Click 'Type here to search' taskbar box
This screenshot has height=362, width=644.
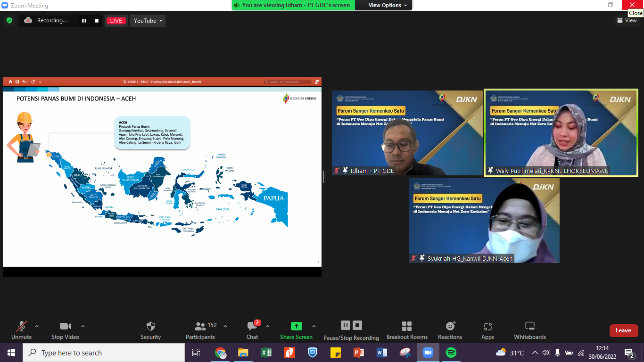pos(104,353)
